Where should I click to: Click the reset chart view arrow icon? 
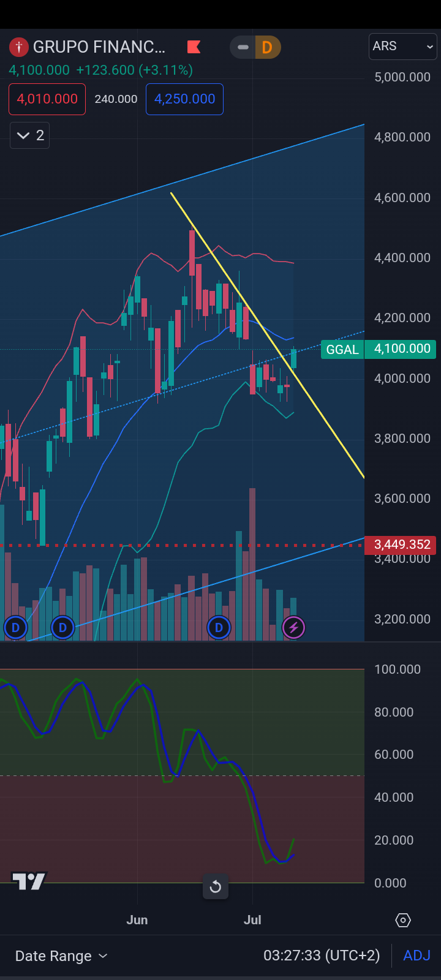(216, 886)
